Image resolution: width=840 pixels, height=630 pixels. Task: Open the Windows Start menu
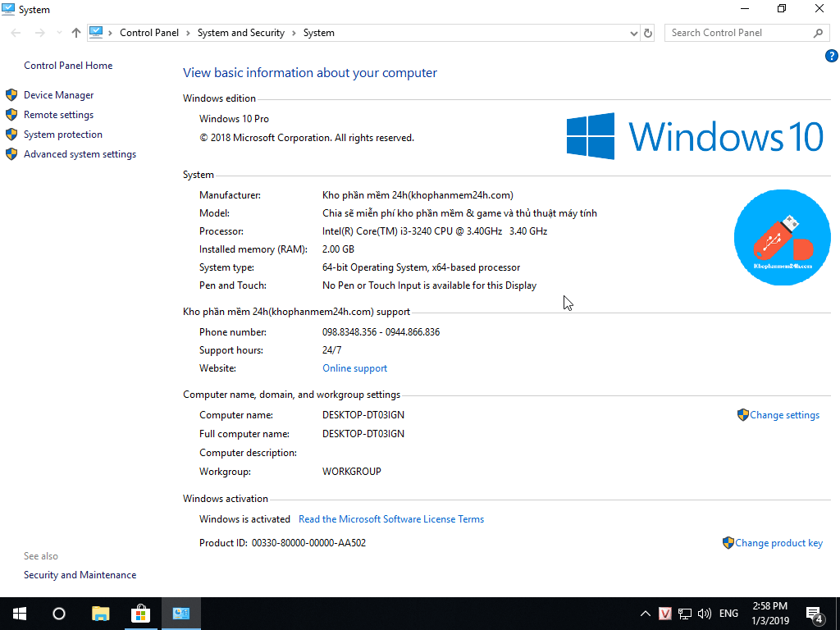point(19,614)
